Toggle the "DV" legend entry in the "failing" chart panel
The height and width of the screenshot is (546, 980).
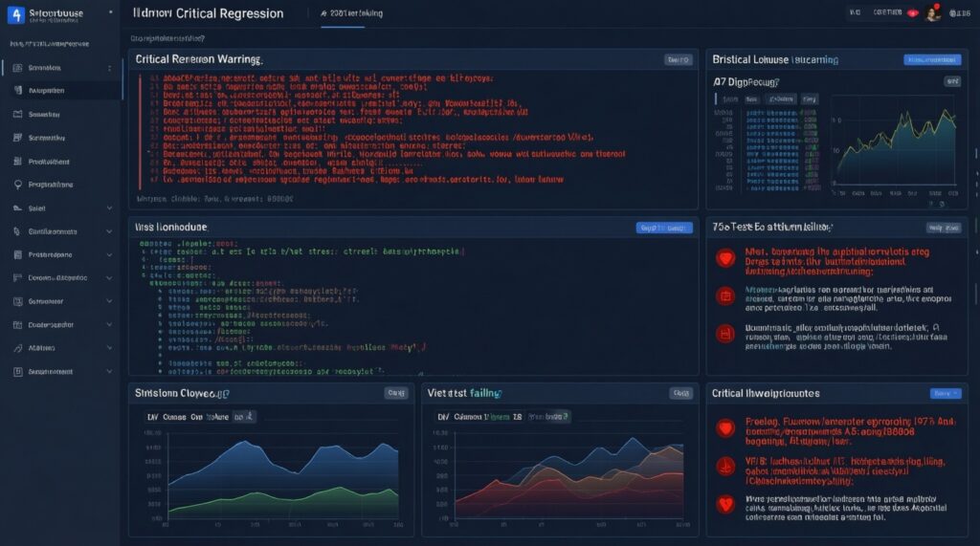(443, 417)
